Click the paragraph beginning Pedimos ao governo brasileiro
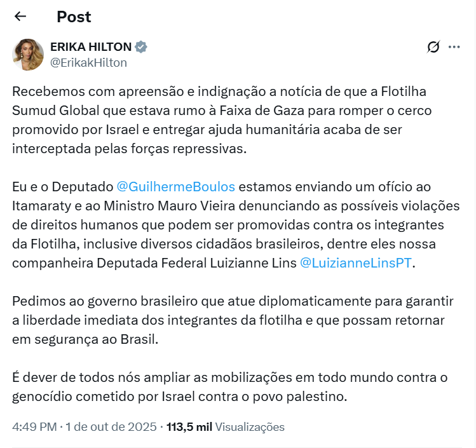 tap(229, 320)
